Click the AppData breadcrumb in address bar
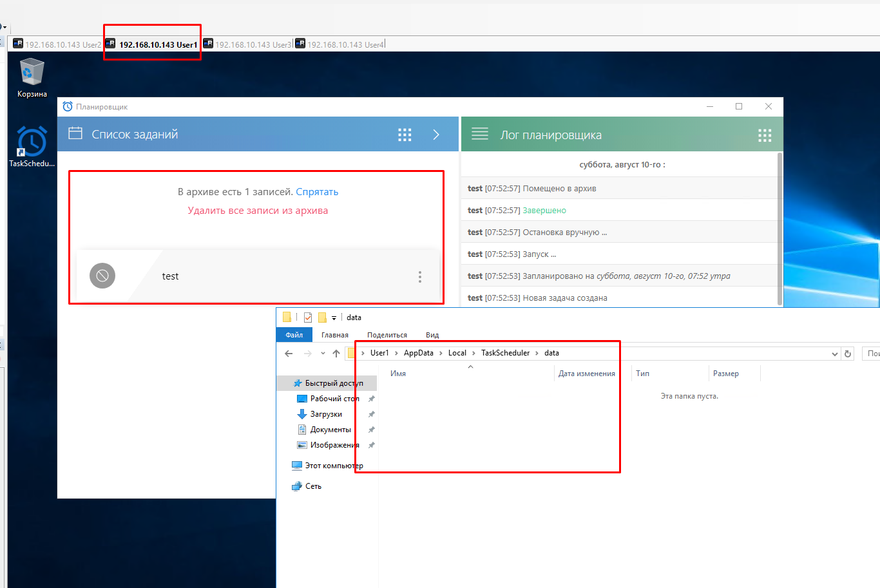This screenshot has width=880, height=588. pyautogui.click(x=419, y=353)
